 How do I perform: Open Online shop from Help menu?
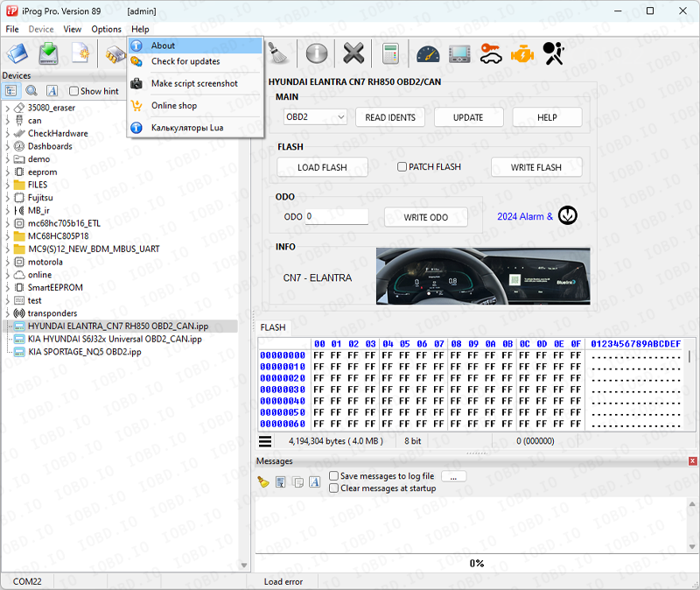(195, 105)
